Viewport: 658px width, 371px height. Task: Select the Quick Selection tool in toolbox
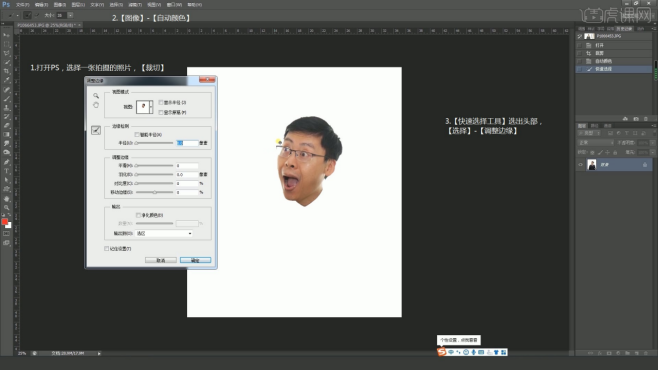(6, 62)
